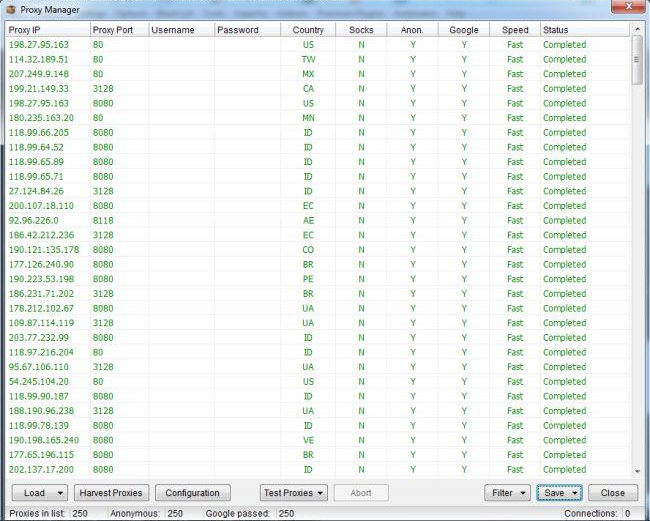
Task: Click Harvest Proxies button
Action: (111, 493)
